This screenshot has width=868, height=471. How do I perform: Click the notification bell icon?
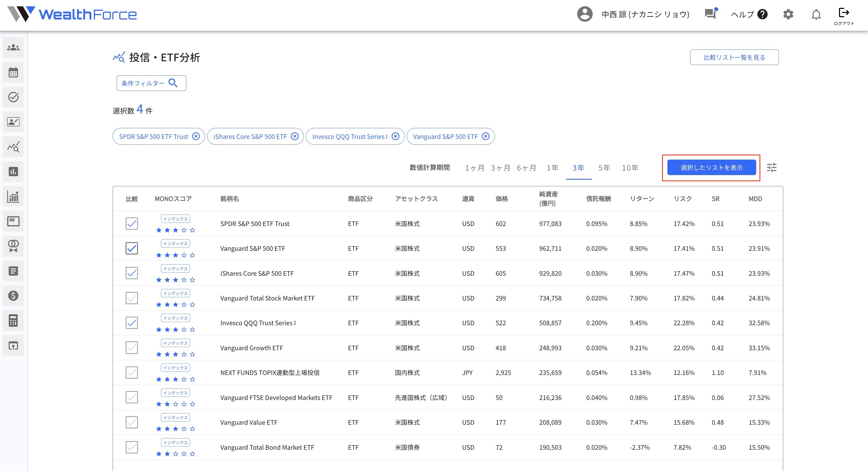tap(816, 14)
